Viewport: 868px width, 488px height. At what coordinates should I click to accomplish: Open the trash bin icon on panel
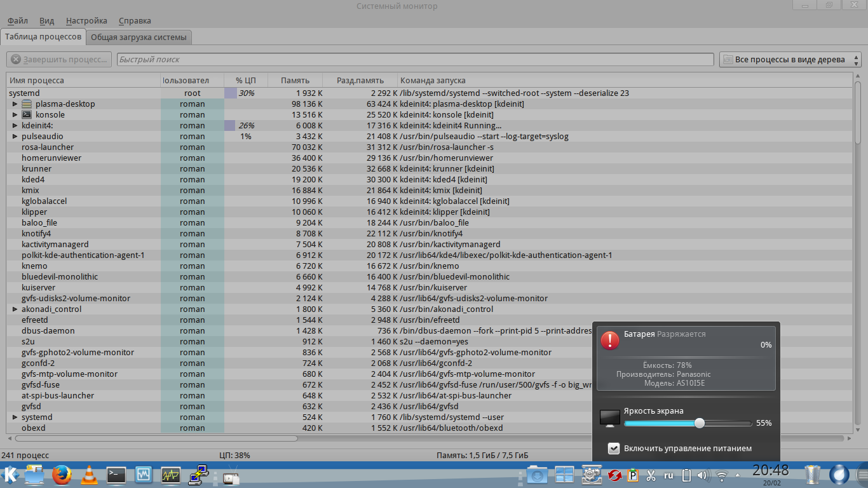click(x=813, y=475)
